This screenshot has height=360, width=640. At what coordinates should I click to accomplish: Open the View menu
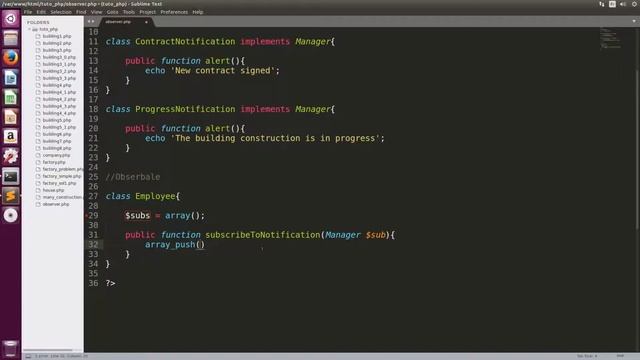[96, 12]
